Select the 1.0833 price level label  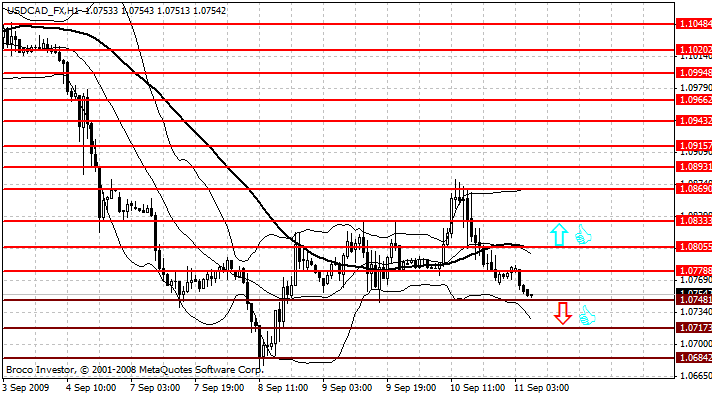click(x=694, y=221)
